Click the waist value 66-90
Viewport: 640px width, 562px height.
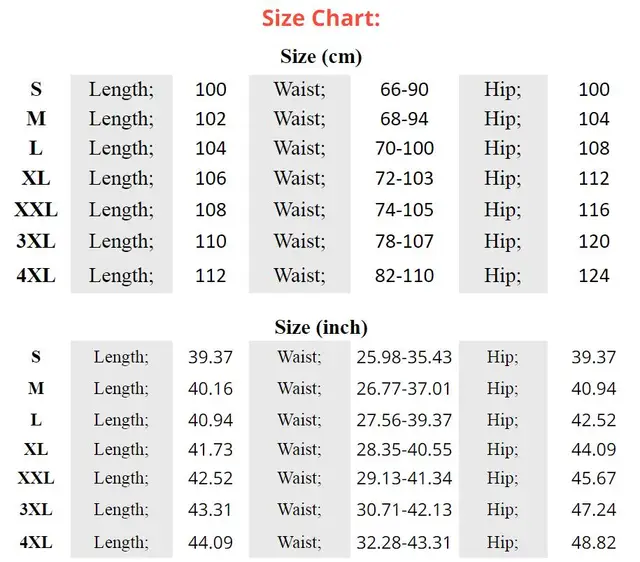pyautogui.click(x=404, y=89)
